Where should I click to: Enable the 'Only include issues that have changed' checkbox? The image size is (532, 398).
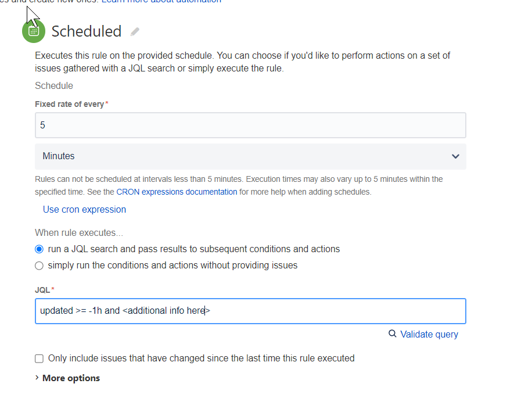pos(39,358)
